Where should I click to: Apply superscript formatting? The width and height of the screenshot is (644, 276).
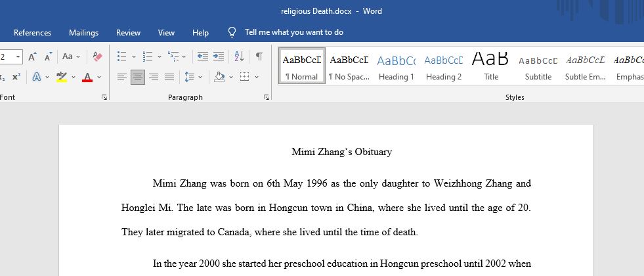tap(16, 77)
